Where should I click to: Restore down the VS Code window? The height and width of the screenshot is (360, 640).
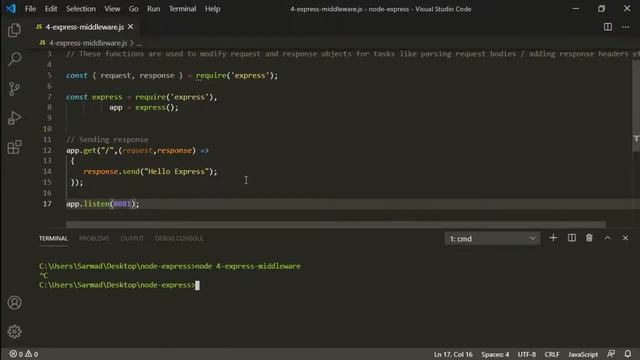pyautogui.click(x=601, y=9)
